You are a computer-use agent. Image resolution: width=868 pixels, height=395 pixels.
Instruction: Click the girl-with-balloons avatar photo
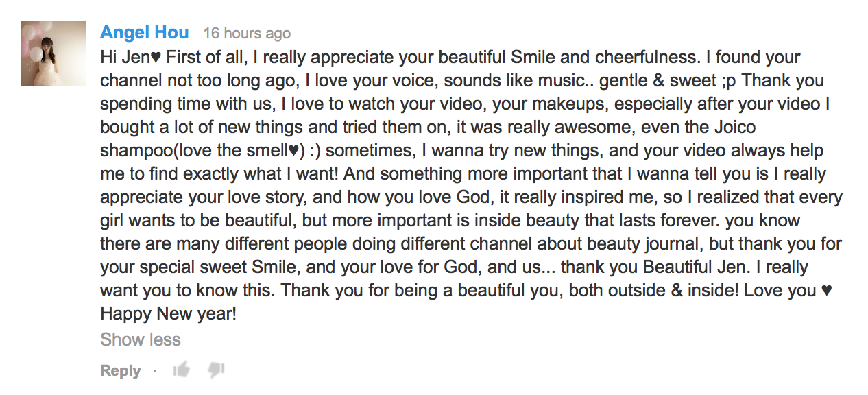53,53
